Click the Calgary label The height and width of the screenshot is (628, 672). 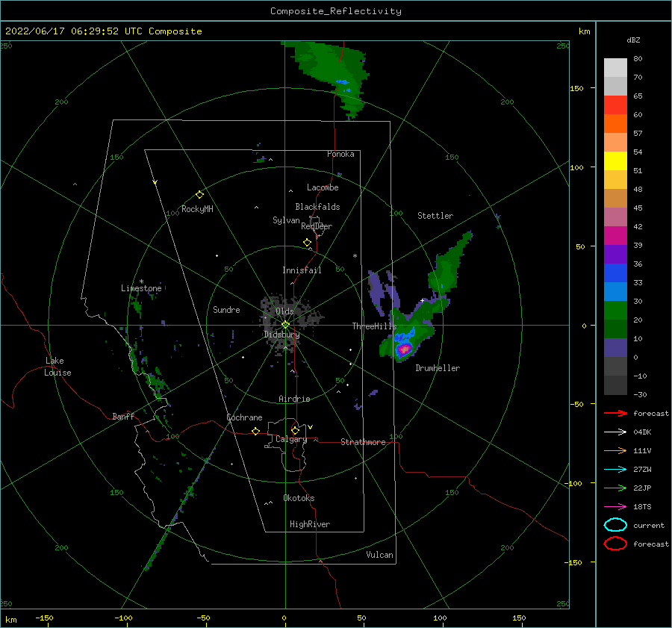click(x=291, y=439)
